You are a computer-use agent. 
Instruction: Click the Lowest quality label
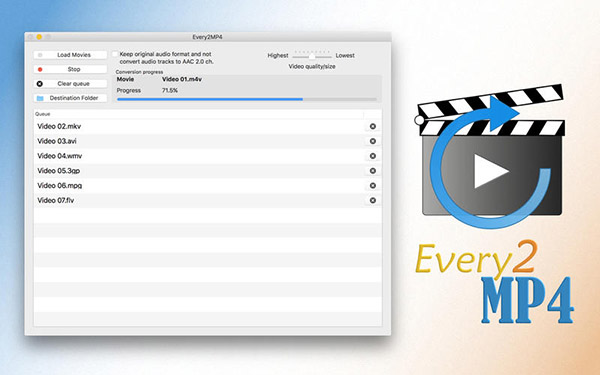tap(345, 55)
